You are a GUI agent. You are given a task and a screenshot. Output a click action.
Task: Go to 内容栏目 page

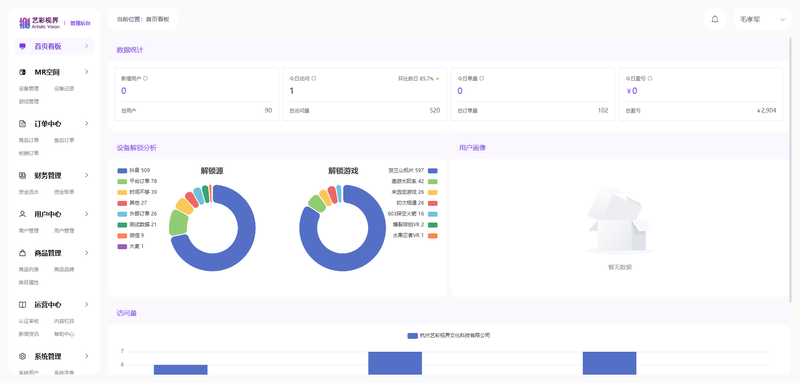[64, 321]
